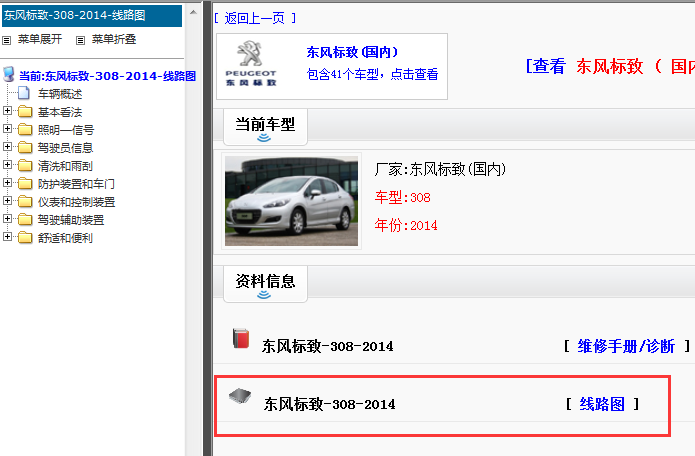695x456 pixels.
Task: Expand the 基本看法 tree node
Action: coord(7,110)
